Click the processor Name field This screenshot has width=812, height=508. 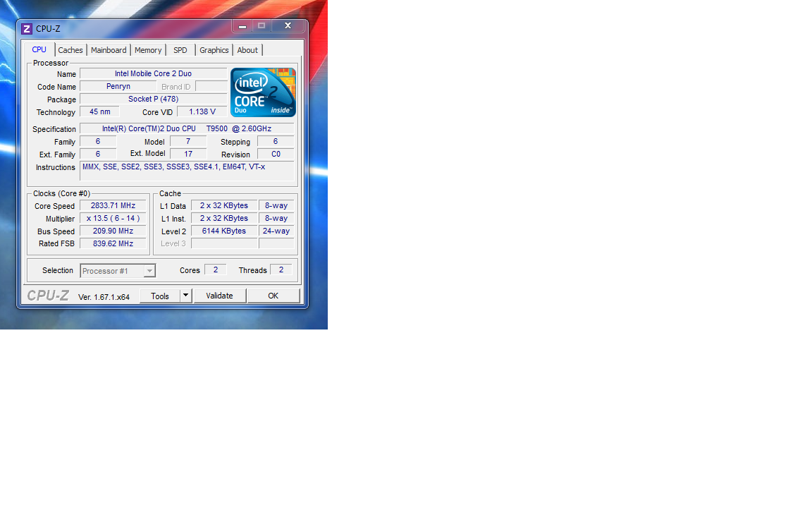click(153, 73)
